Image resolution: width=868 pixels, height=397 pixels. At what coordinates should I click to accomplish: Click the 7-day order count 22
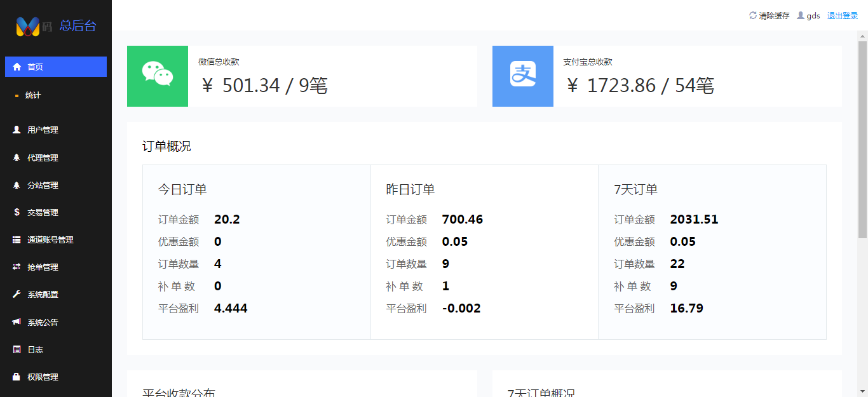677,264
